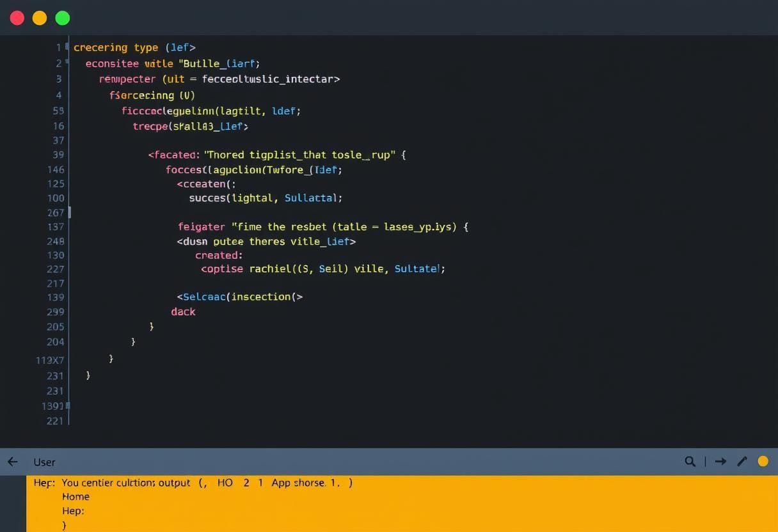
Task: Collapse the code block at line 1 marker
Action: click(x=67, y=47)
